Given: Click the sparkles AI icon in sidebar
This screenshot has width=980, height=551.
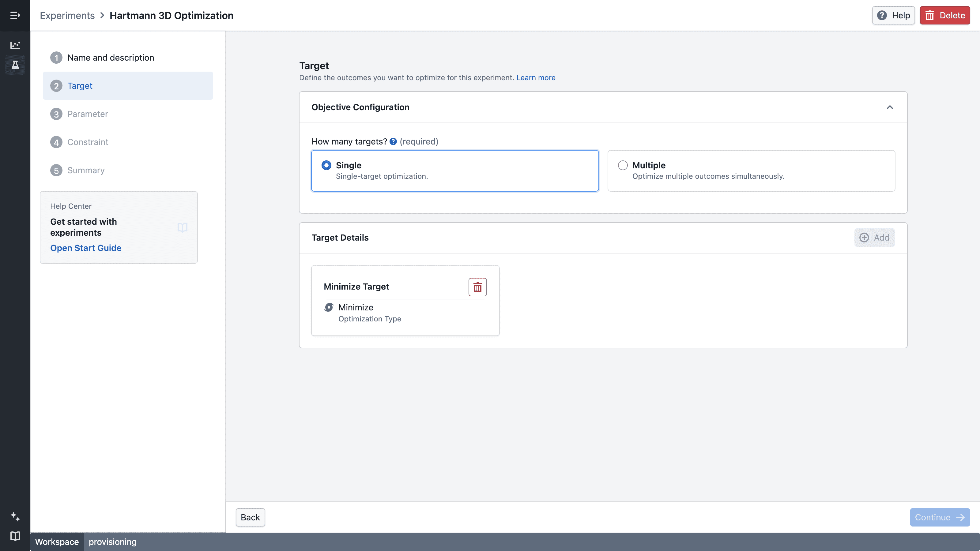Looking at the screenshot, I should [15, 516].
